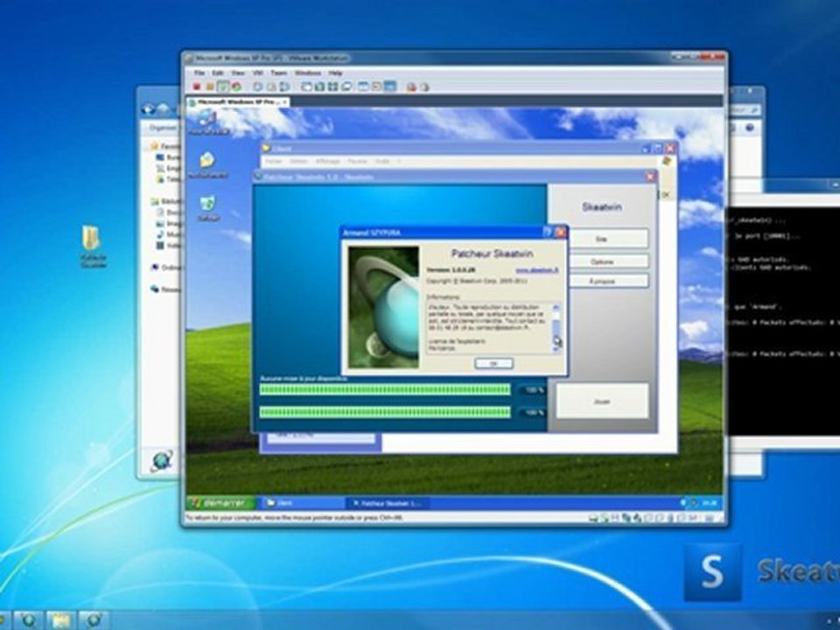Open the My Computer icon on XP desktop

tap(208, 122)
